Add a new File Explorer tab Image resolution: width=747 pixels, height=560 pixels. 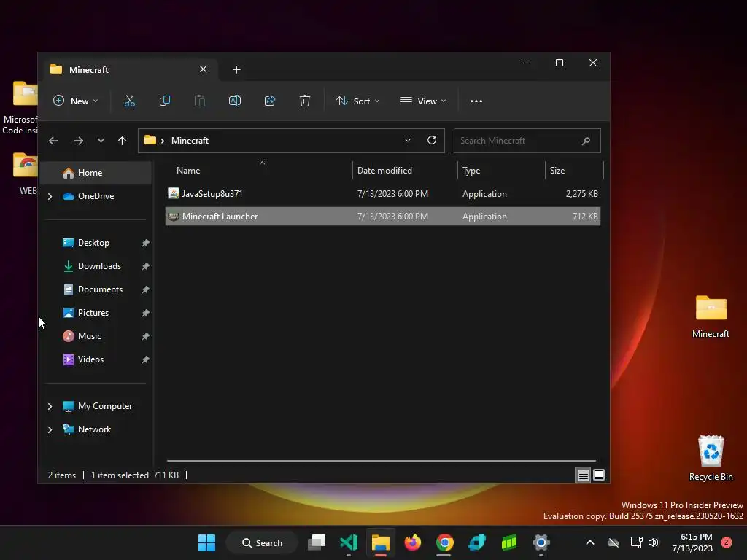(236, 70)
